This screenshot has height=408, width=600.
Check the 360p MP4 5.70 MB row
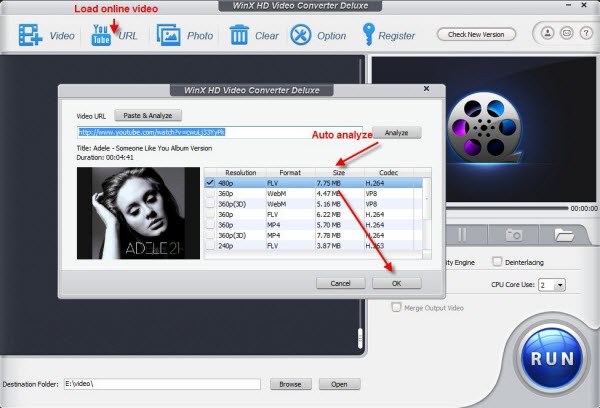click(210, 225)
